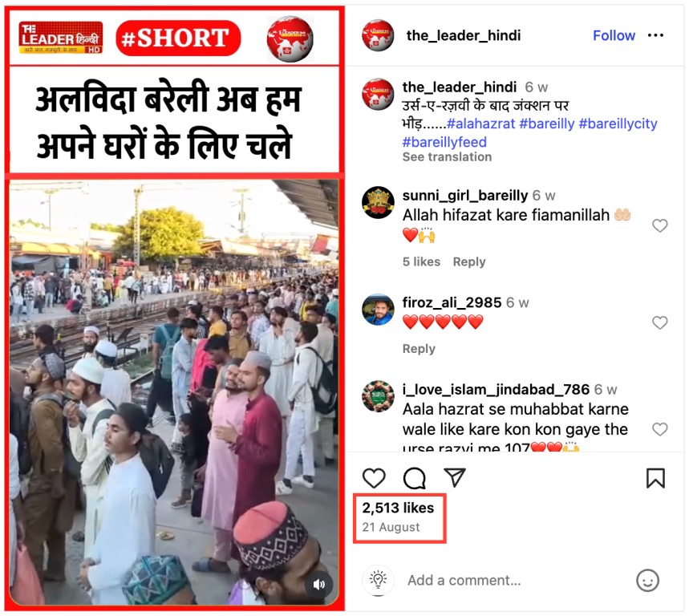The image size is (689, 616).
Task: Like firoz_ali_2985's comment
Action: [x=659, y=323]
